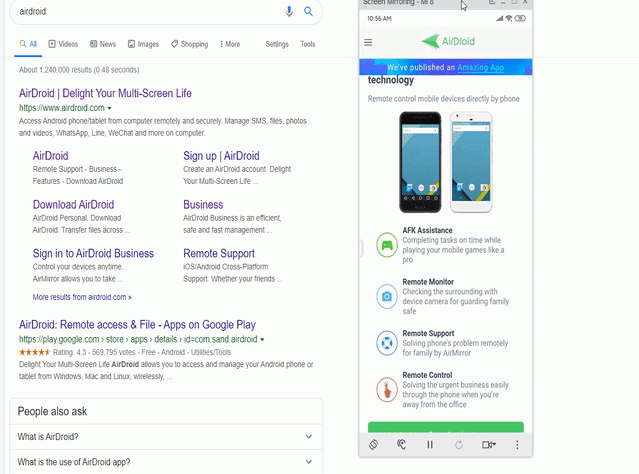Image resolution: width=639 pixels, height=474 pixels.
Task: Open the three-dot more options in mirroring toolbar
Action: (x=517, y=445)
